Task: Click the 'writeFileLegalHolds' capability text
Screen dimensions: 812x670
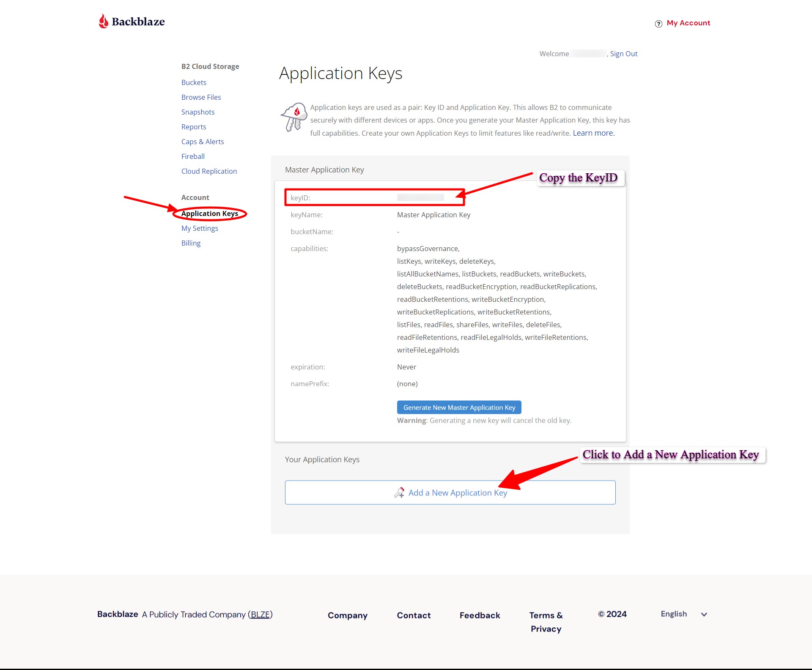Action: 428,350
